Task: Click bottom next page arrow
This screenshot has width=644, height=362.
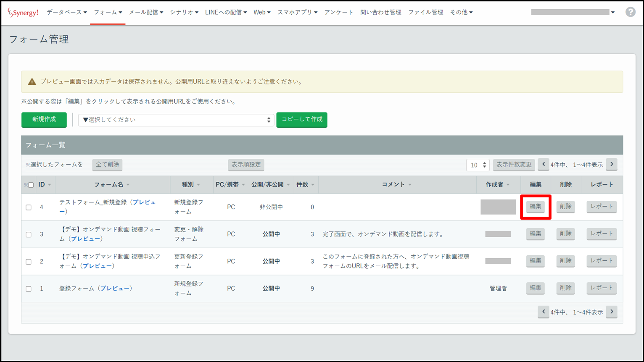Action: click(612, 312)
